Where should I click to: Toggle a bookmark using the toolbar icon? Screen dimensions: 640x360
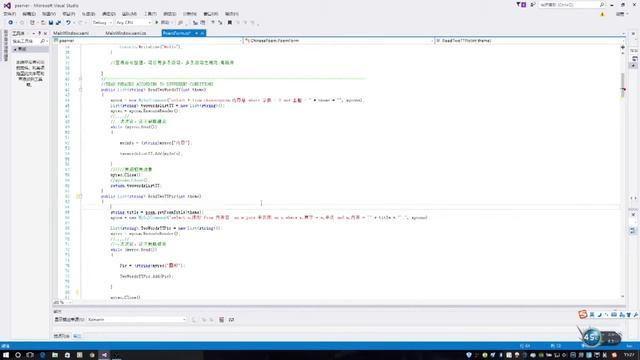pos(230,22)
